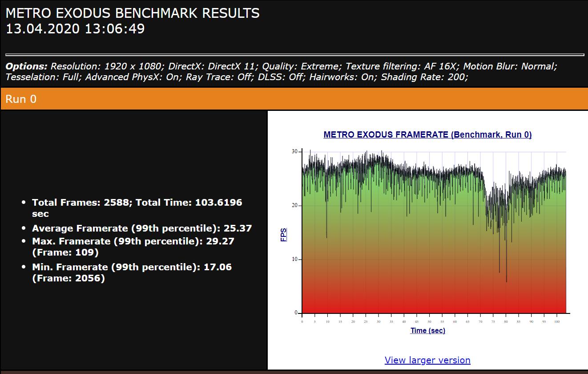Click the Min. Framerate 17.06 entry
This screenshot has width=588, height=374.
(132, 272)
